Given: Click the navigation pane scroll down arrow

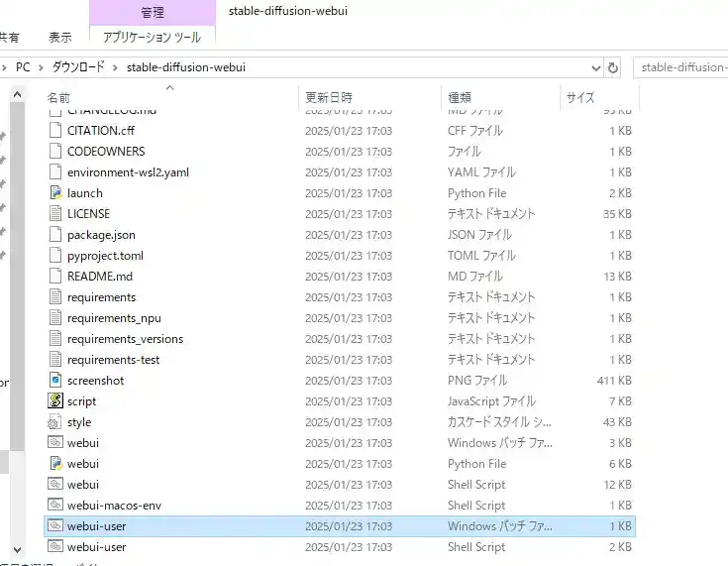Looking at the screenshot, I should click(17, 550).
